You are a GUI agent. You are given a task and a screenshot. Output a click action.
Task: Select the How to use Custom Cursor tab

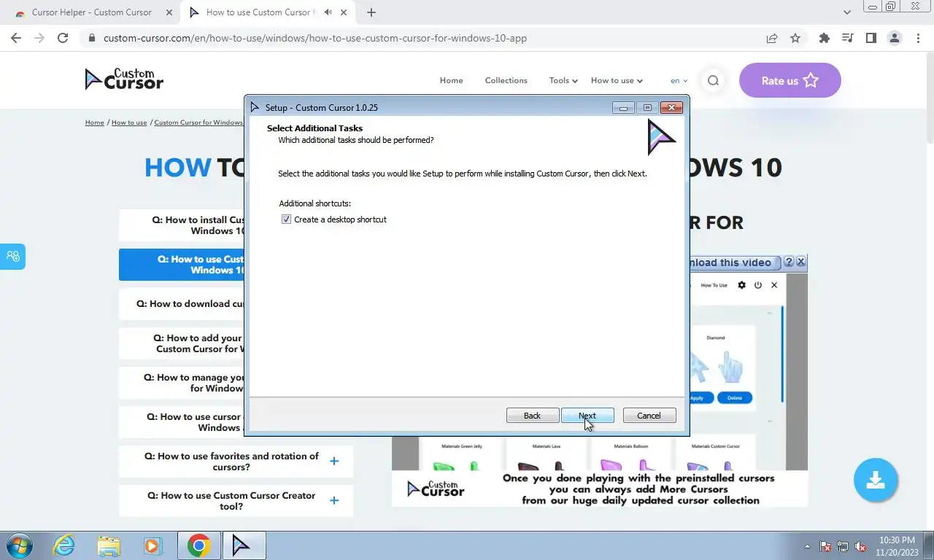[x=260, y=12]
